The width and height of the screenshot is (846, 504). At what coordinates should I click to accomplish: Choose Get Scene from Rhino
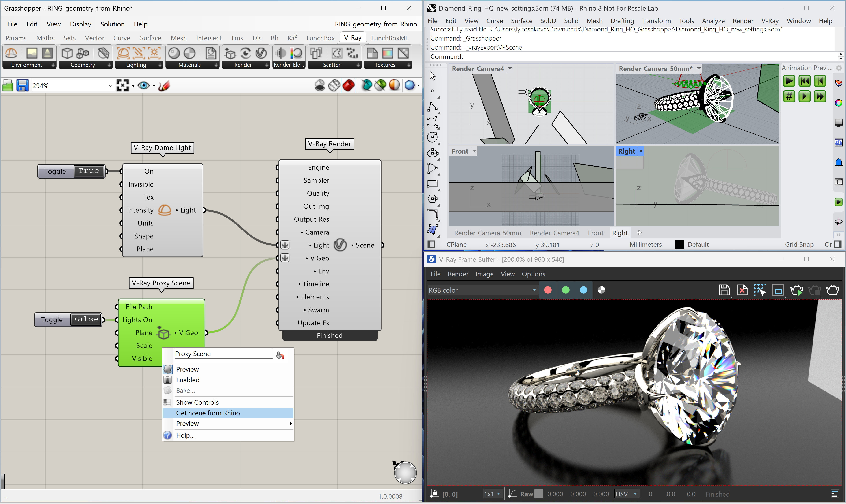(228, 413)
